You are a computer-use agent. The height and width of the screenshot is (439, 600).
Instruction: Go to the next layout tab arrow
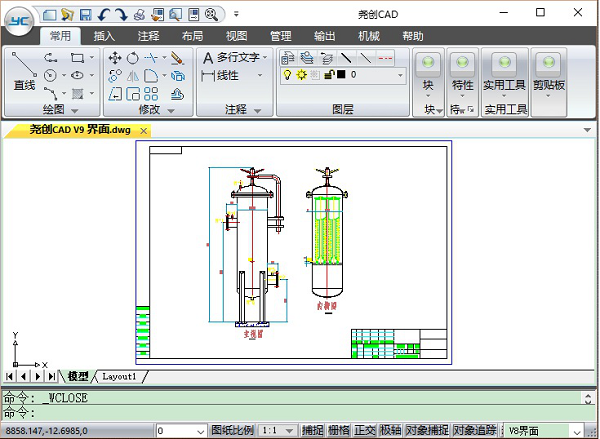pyautogui.click(x=38, y=376)
